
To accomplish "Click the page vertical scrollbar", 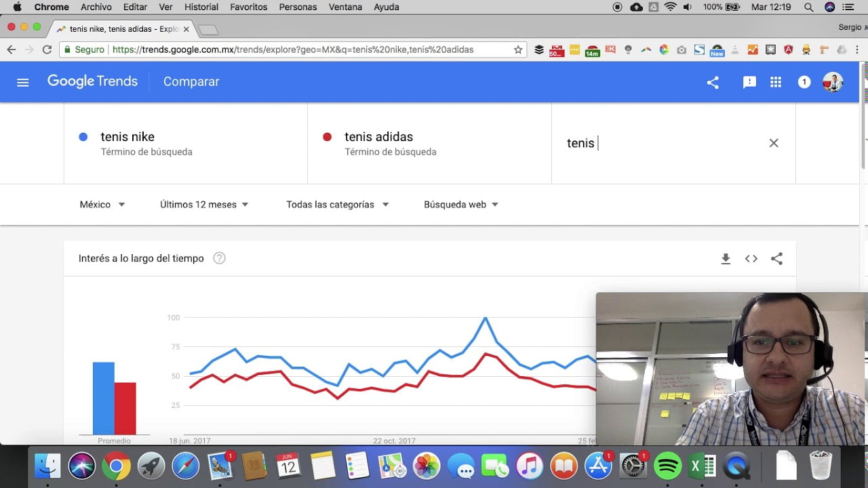I will pos(864,115).
